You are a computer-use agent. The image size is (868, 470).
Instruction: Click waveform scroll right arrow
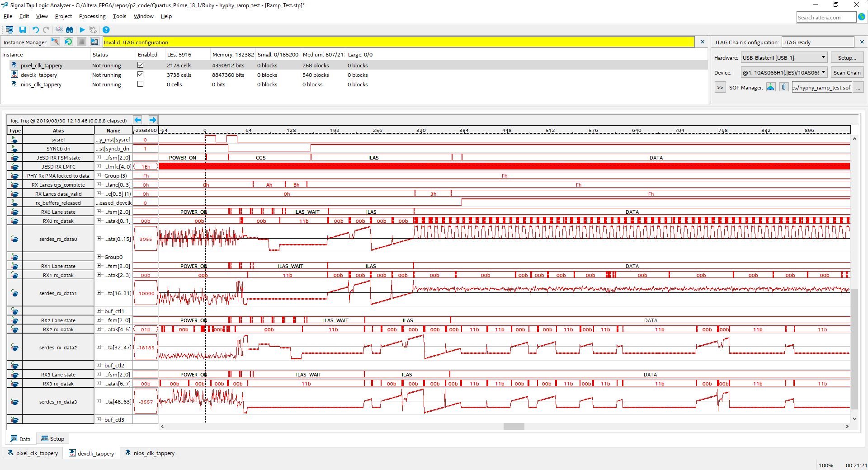(847, 426)
